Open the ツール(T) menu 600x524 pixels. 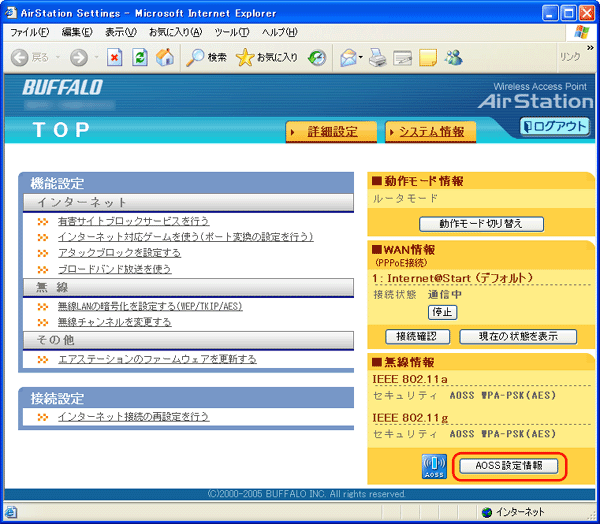(232, 33)
